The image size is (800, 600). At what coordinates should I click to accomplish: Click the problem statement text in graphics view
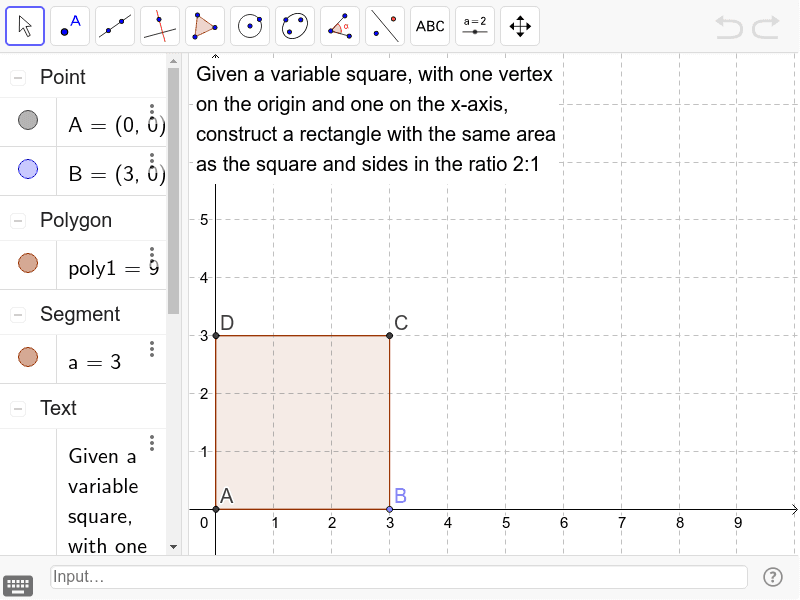click(x=376, y=119)
